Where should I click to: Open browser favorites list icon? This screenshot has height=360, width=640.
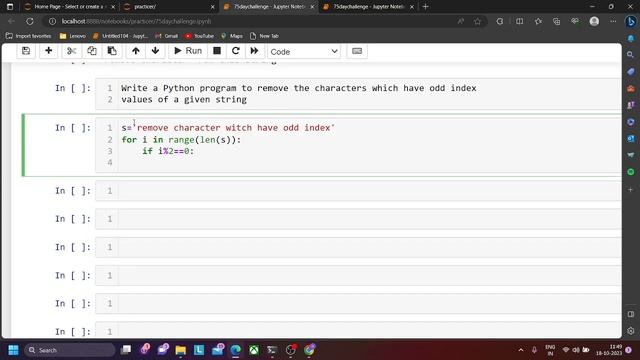point(538,21)
